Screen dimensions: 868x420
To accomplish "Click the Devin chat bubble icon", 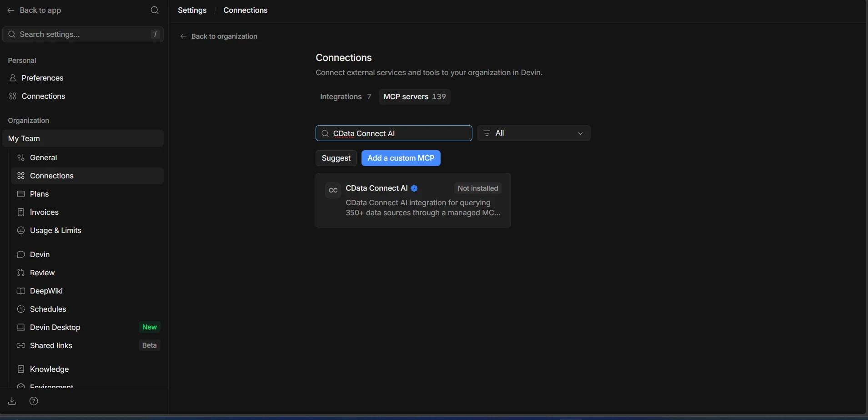I will tap(21, 254).
